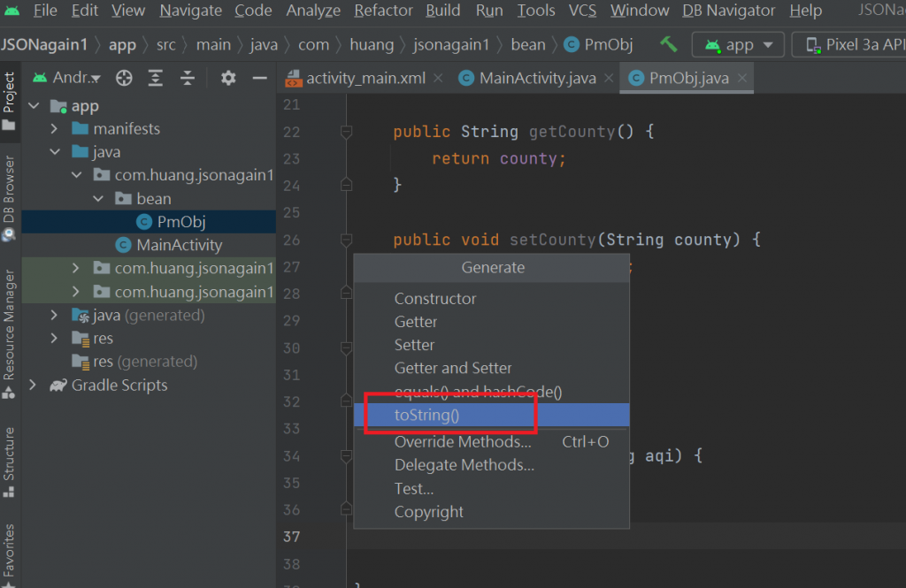Open the Project tool window sidebar tab
Image resolution: width=906 pixels, height=588 pixels.
coord(9,101)
